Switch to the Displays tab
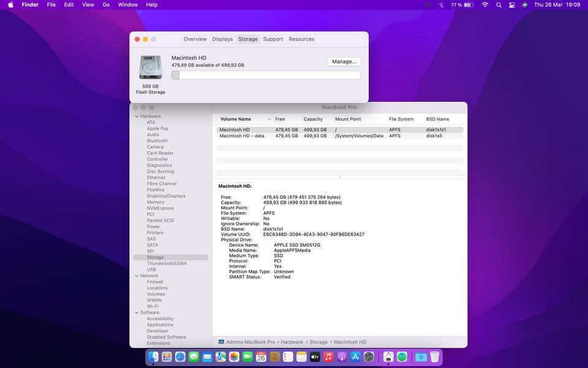588x368 pixels. tap(222, 39)
